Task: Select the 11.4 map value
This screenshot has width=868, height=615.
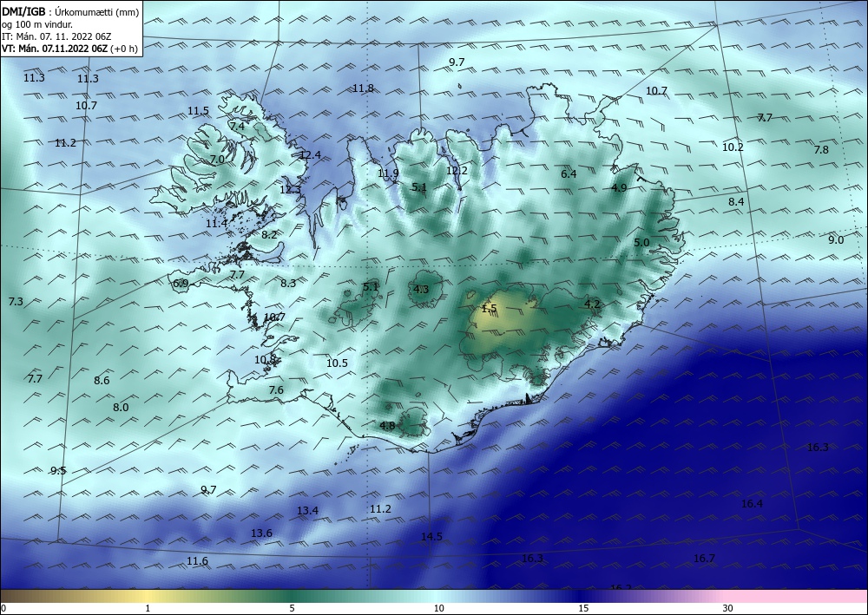Action: 216,224
